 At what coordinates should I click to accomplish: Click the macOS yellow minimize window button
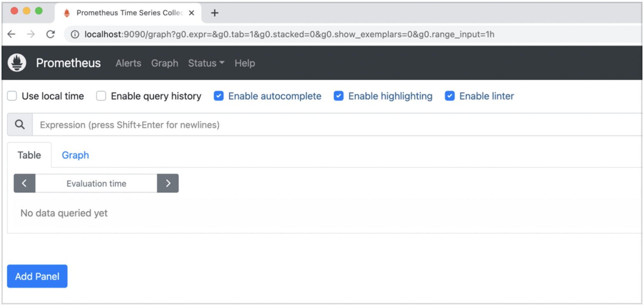coord(27,11)
